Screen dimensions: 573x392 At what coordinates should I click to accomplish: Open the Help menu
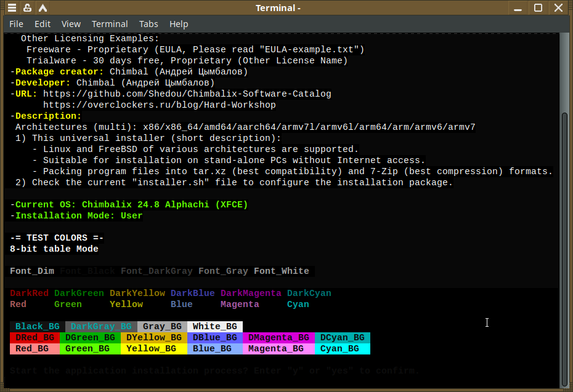point(179,24)
